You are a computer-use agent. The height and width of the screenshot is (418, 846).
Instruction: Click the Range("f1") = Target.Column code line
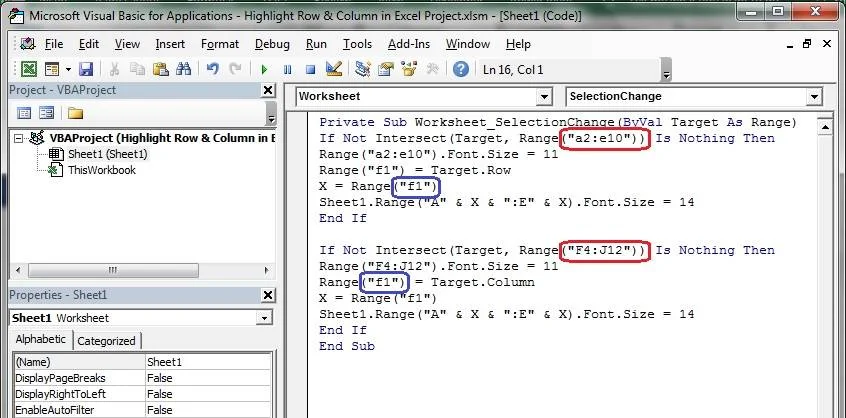pos(427,282)
